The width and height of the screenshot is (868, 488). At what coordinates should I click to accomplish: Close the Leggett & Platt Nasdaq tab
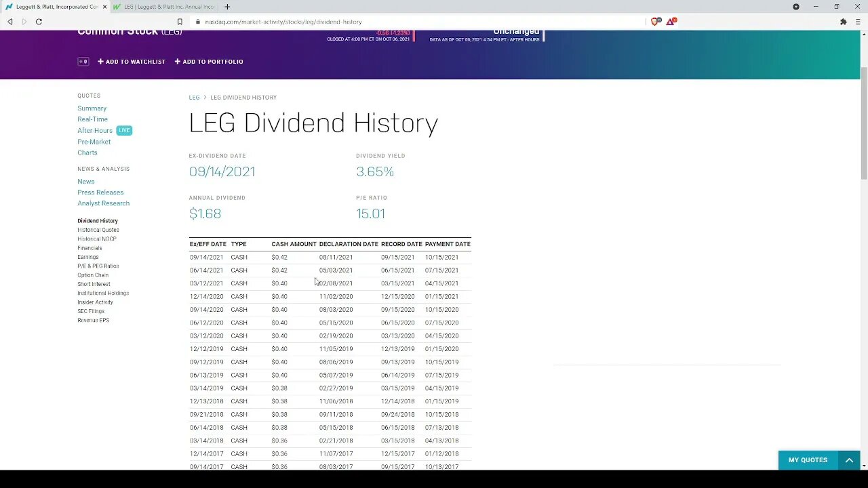[x=104, y=7]
